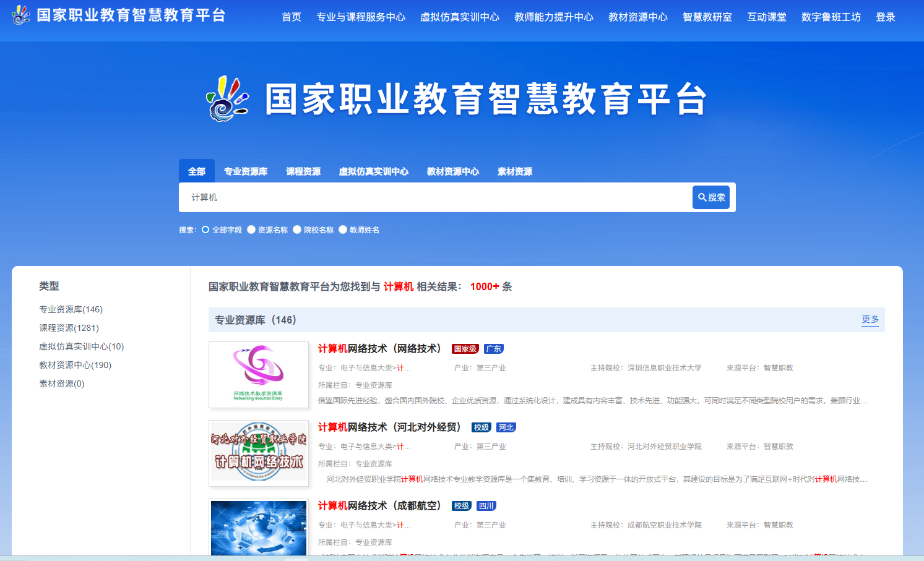Viewport: 924px width, 561px height.
Task: Go to 首页 in the top navigation
Action: click(291, 17)
